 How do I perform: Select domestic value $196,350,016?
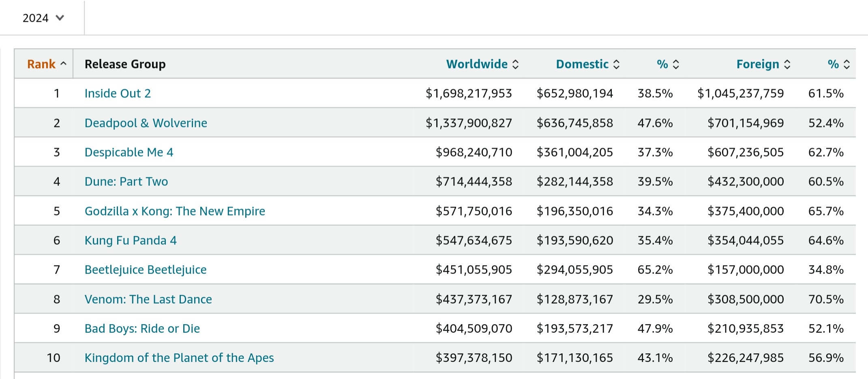tap(575, 211)
